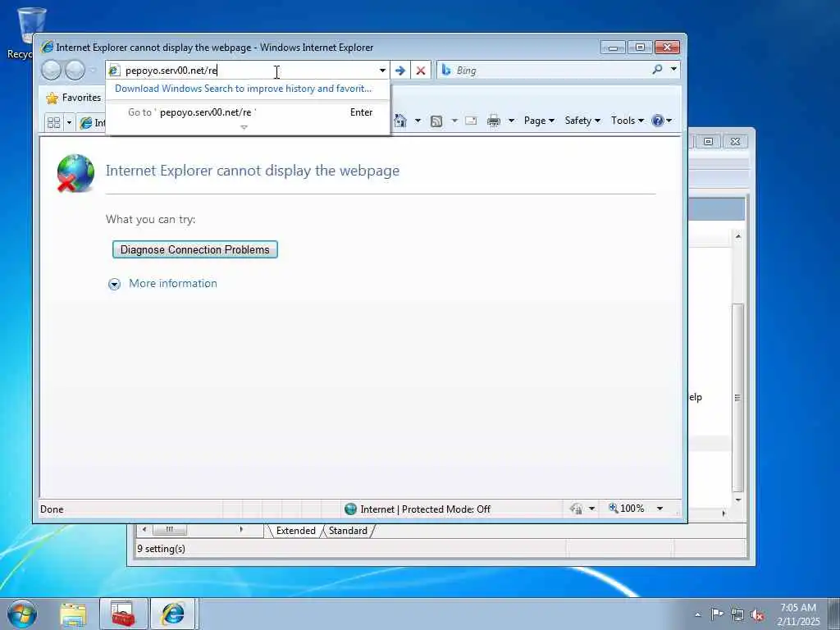
Task: Click the red Stop loading button
Action: 421,71
